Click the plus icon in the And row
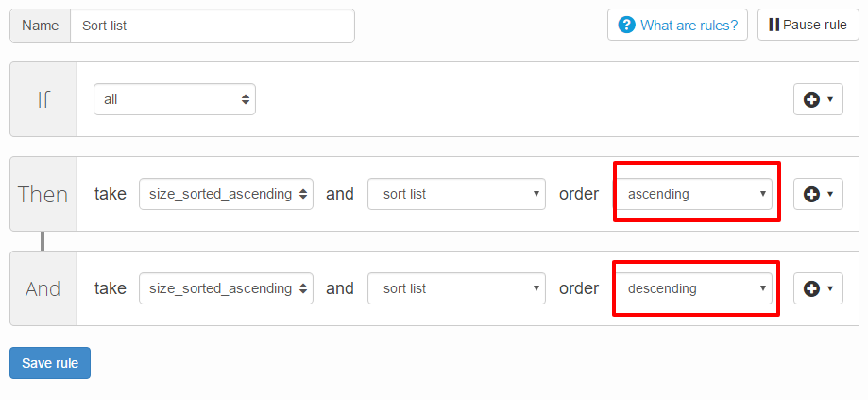Image resolution: width=868 pixels, height=400 pixels. pos(811,288)
